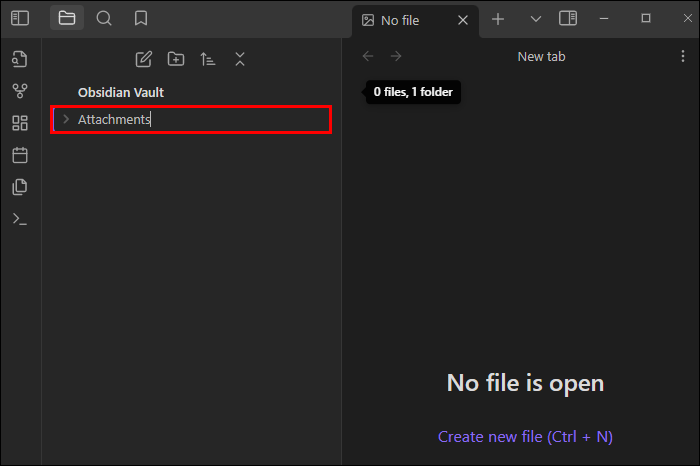Click the New tab title text
This screenshot has height=466, width=700.
541,57
